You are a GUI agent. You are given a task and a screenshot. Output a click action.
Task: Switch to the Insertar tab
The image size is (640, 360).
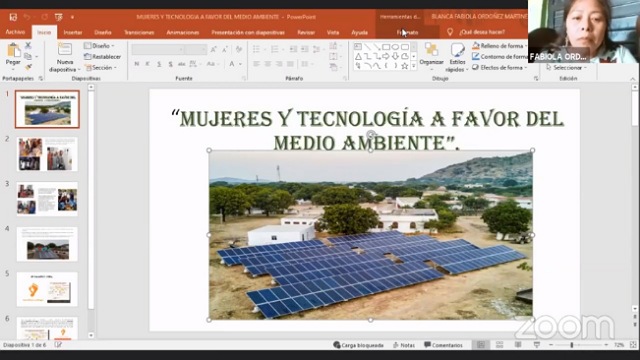[x=73, y=32]
